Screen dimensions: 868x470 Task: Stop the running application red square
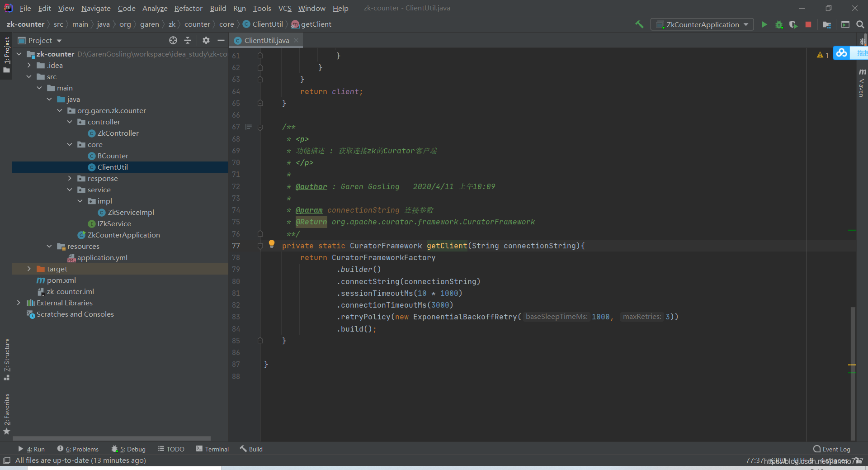coord(808,24)
